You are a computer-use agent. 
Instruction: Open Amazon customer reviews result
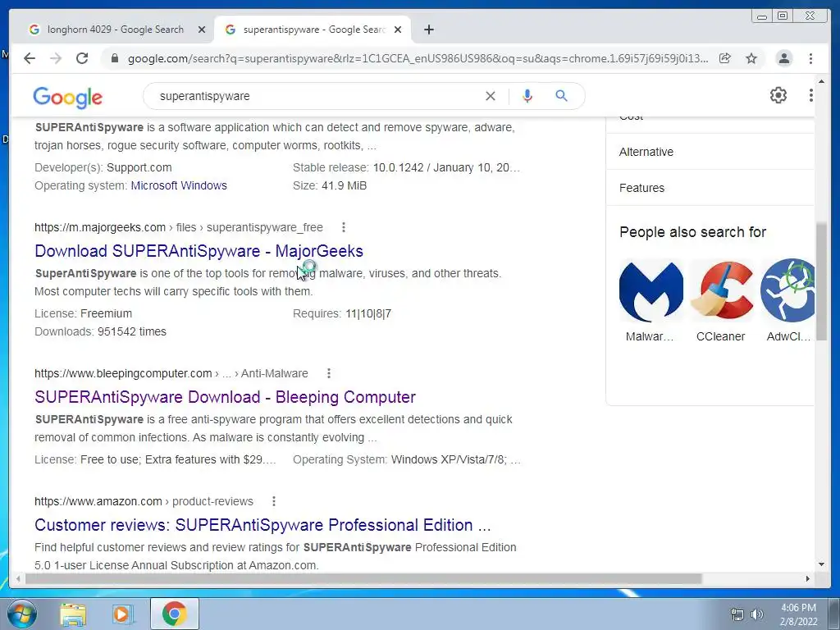[262, 525]
